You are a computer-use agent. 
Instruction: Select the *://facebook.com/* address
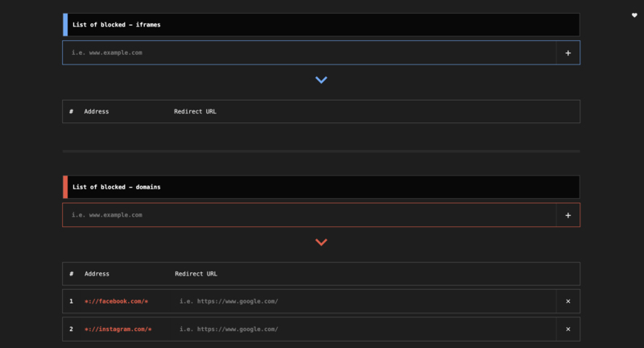point(116,301)
